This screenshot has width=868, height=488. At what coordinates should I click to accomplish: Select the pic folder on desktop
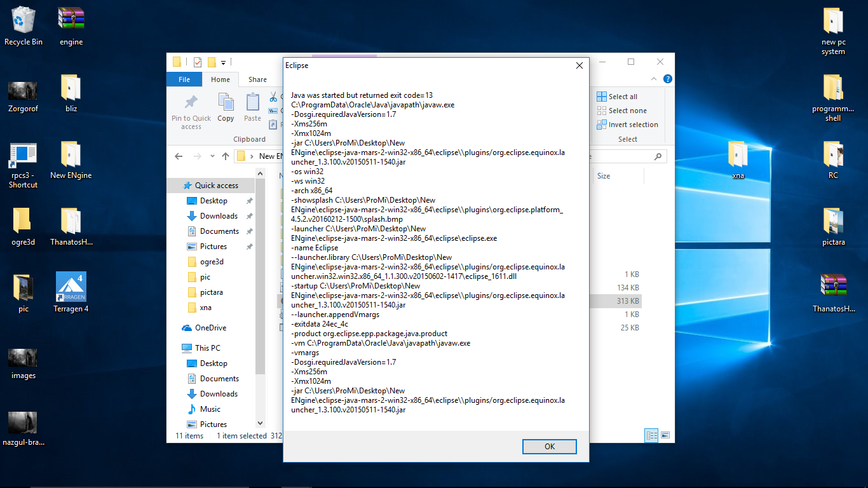coord(24,293)
